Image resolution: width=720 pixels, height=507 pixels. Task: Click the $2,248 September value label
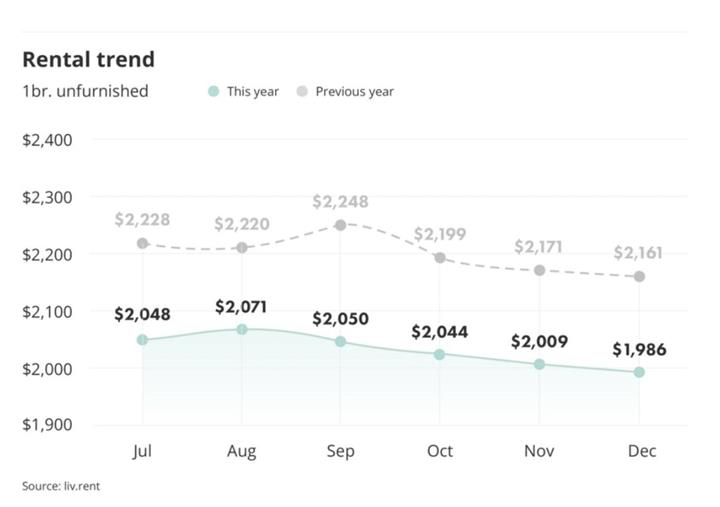pyautogui.click(x=340, y=202)
